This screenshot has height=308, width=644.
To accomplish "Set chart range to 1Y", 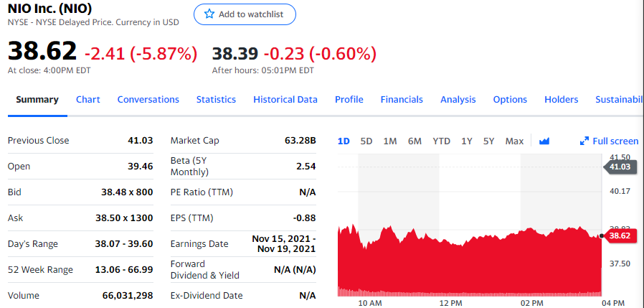I will [467, 141].
